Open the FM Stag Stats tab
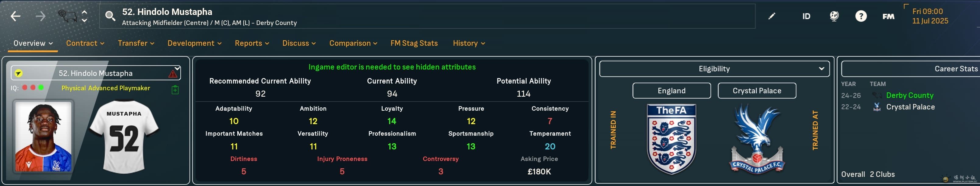The height and width of the screenshot is (186, 980). point(414,43)
